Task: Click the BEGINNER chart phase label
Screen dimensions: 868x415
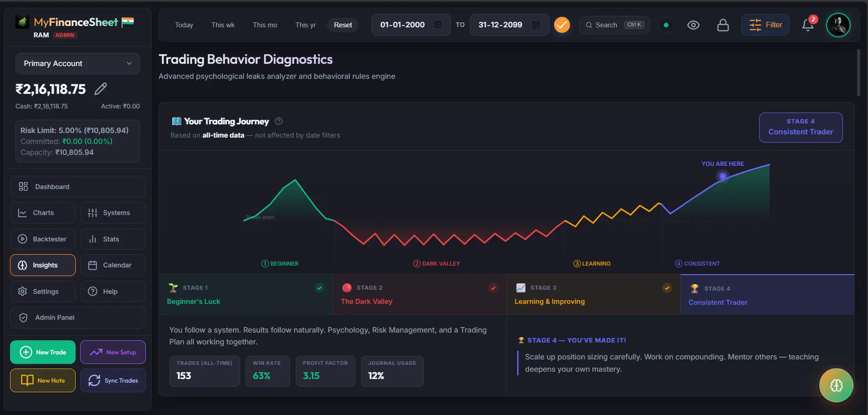Action: (280, 264)
